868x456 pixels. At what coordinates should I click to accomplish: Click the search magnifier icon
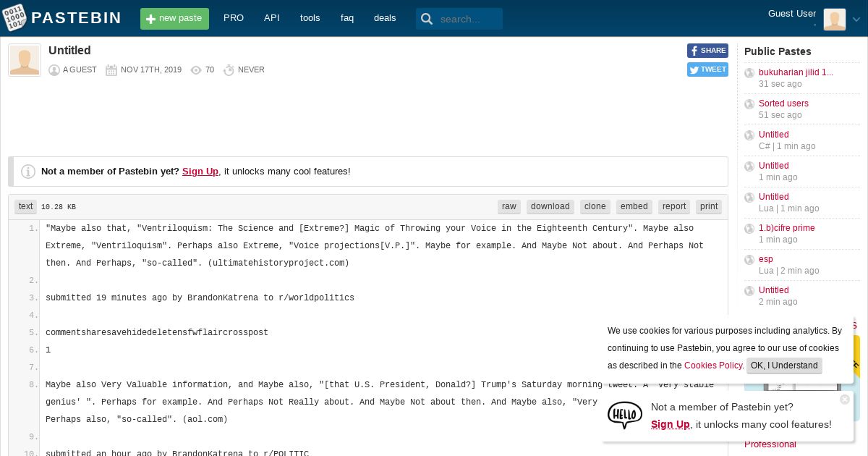click(427, 19)
